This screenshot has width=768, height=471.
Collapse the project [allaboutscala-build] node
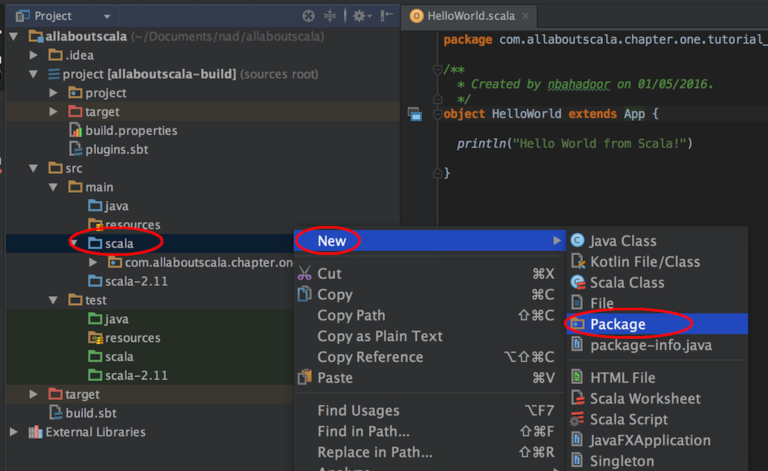point(33,74)
